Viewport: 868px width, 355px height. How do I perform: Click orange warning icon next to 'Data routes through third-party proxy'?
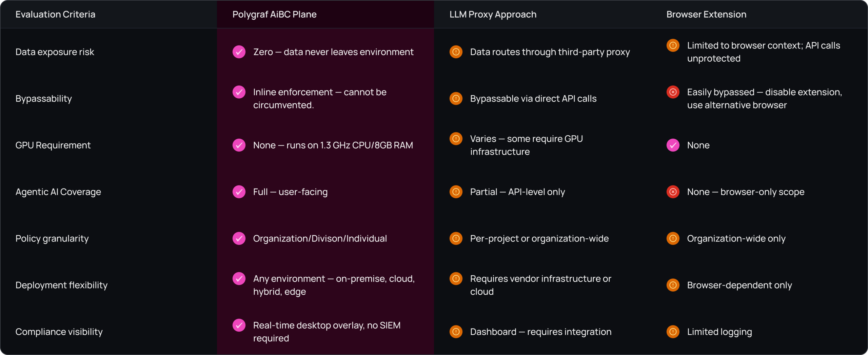456,52
